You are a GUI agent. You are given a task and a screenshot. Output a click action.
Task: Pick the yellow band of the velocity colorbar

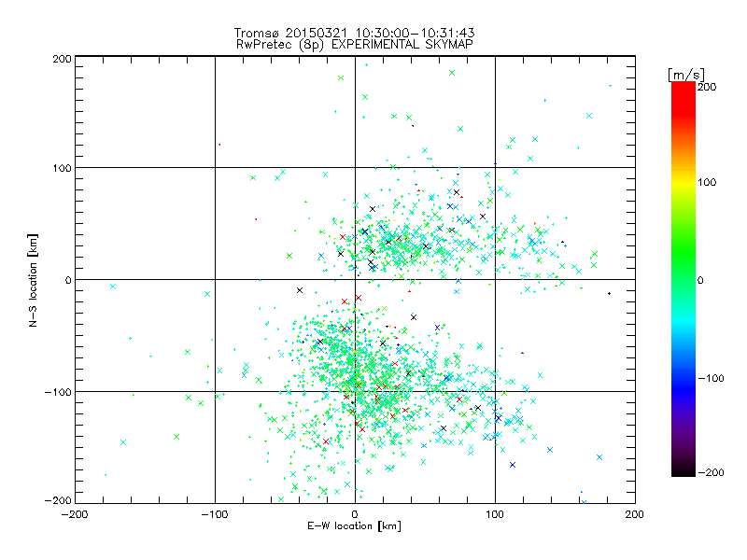(684, 182)
